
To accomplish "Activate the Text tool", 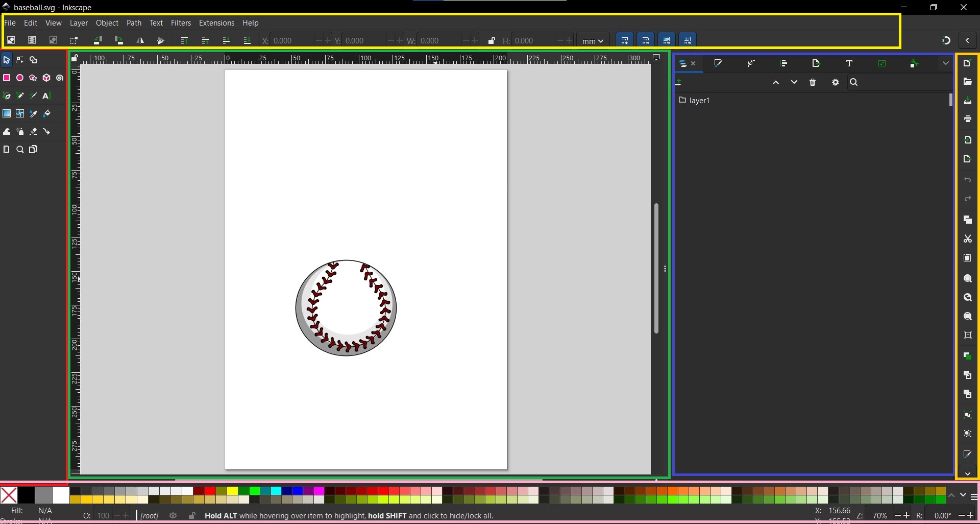I will tap(45, 96).
